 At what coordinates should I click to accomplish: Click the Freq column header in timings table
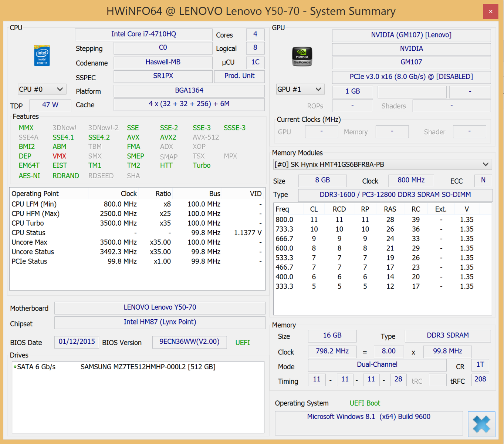288,209
